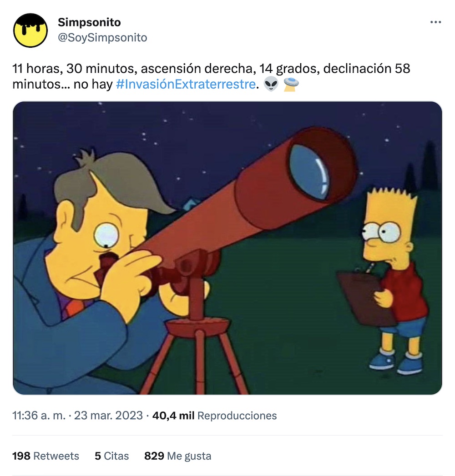Click the 11:36 a. m. timestamp
The image size is (455, 476).
tap(39, 415)
